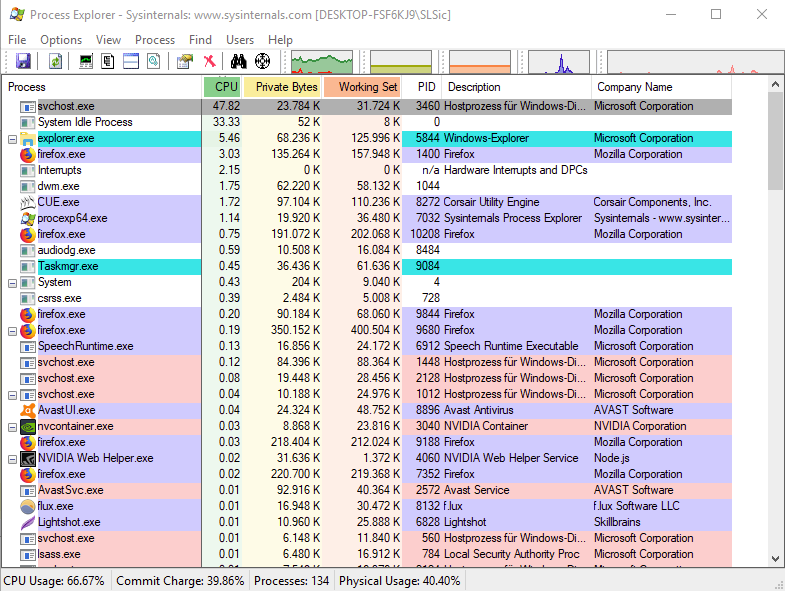Click the Save toolbar icon

click(x=23, y=61)
